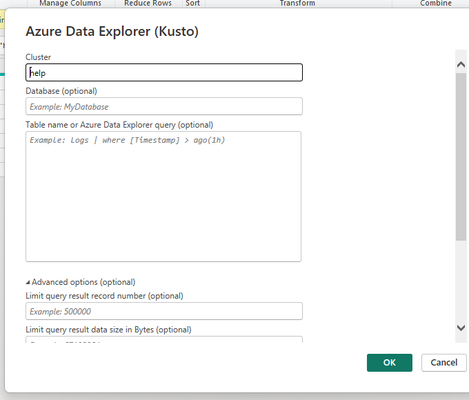Click the Azure Data Explorer (Kusto) title
This screenshot has width=469, height=400.
[x=112, y=31]
